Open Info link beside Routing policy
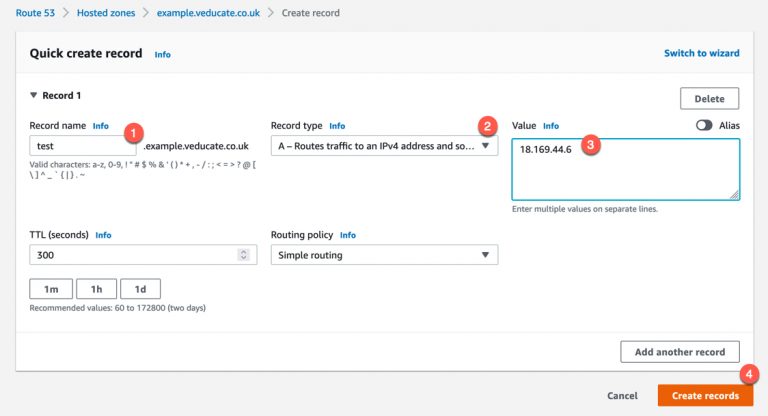This screenshot has height=416, width=768. point(347,235)
